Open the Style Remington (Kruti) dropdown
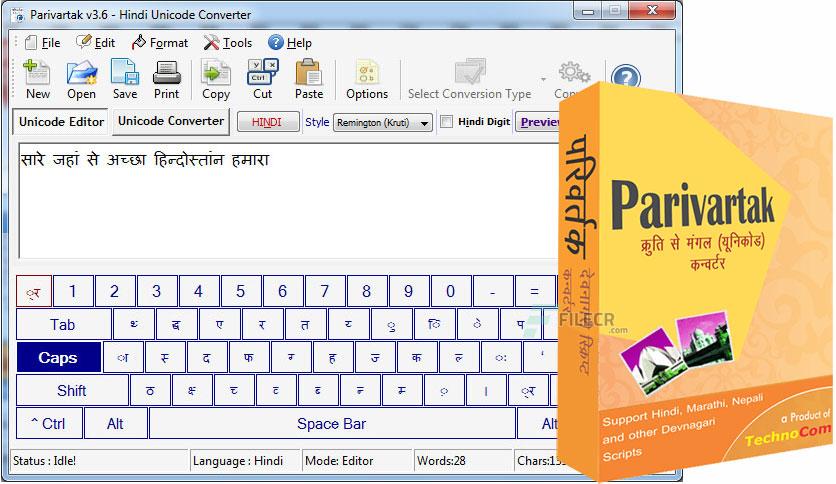This screenshot has height=484, width=836. coord(382,123)
